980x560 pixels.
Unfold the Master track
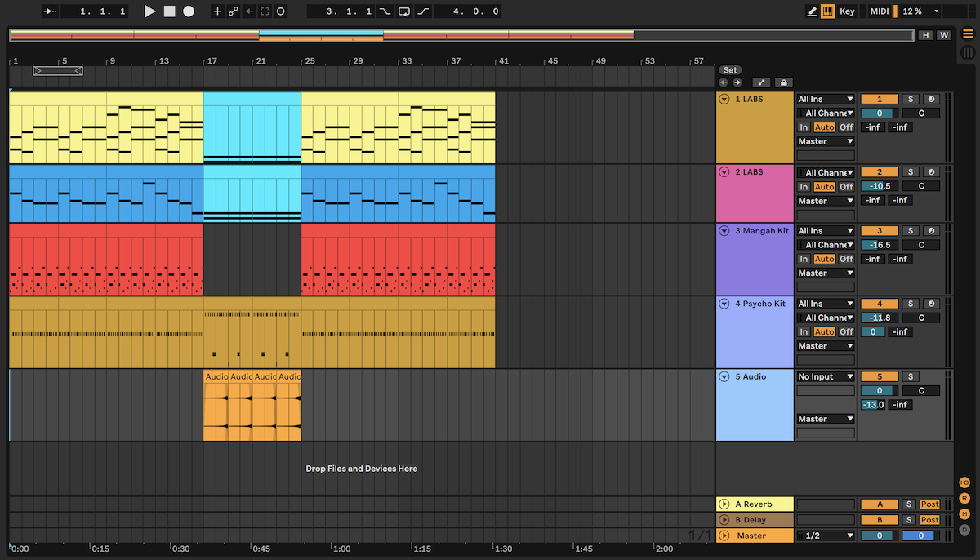724,536
